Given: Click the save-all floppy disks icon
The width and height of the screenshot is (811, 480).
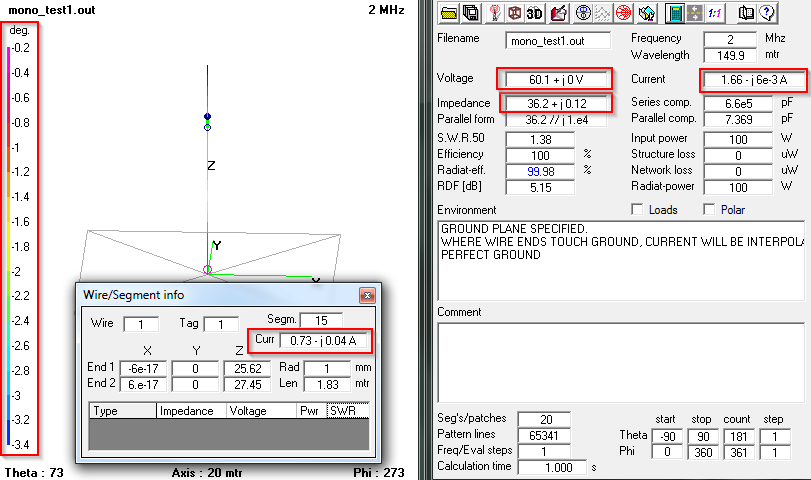Looking at the screenshot, I should (x=470, y=13).
